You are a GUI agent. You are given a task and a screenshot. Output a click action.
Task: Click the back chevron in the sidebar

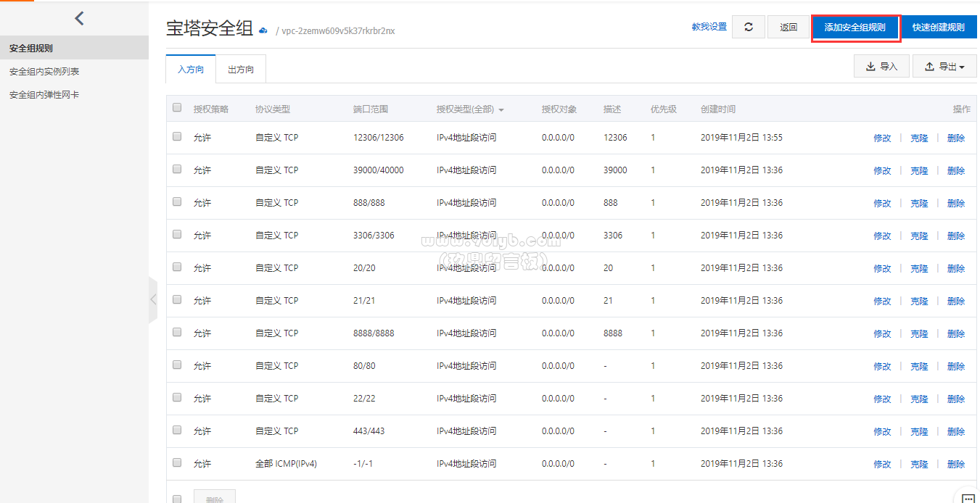coord(80,18)
